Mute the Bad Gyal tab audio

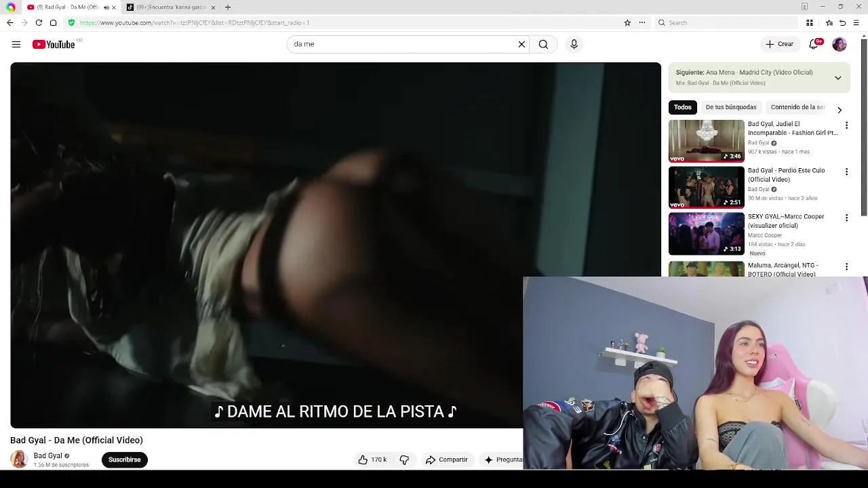point(106,7)
